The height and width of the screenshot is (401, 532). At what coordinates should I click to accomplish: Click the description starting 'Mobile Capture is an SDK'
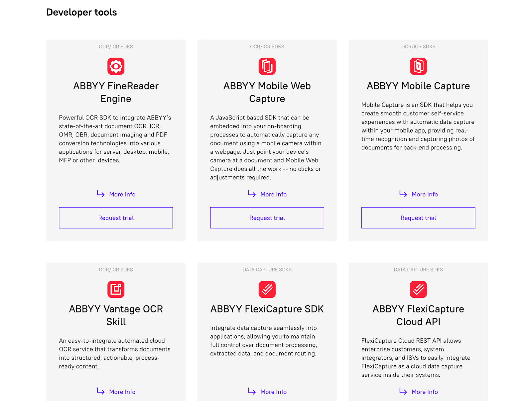[x=418, y=126]
